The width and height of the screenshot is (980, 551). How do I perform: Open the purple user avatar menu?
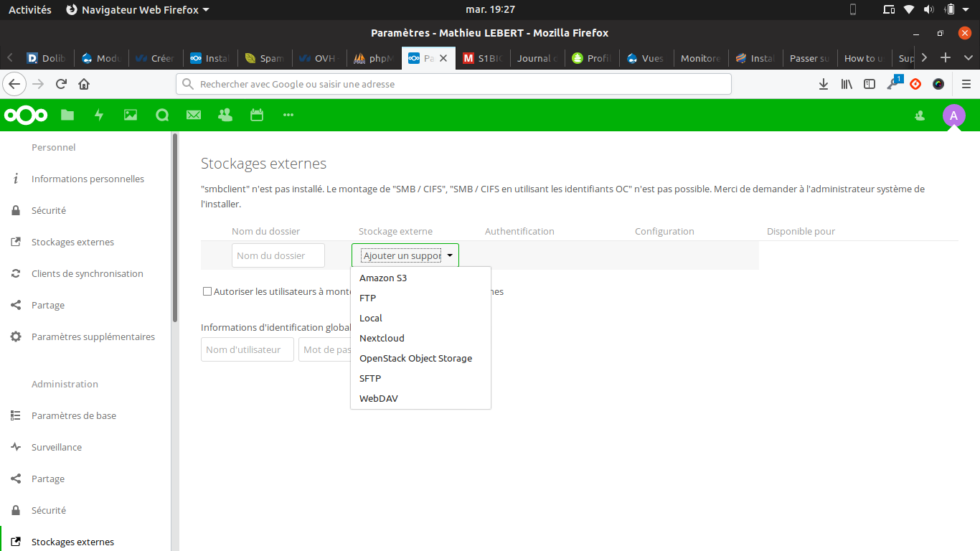click(x=953, y=116)
